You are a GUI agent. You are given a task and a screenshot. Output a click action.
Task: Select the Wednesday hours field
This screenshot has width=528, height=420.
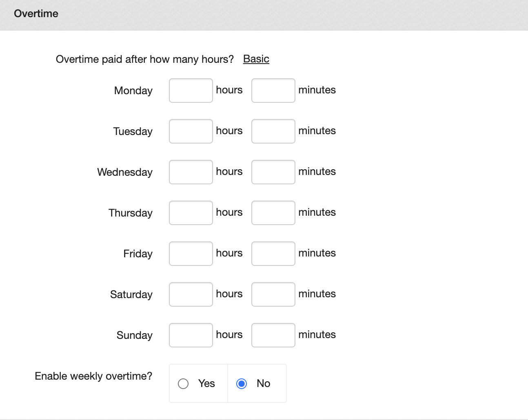191,172
